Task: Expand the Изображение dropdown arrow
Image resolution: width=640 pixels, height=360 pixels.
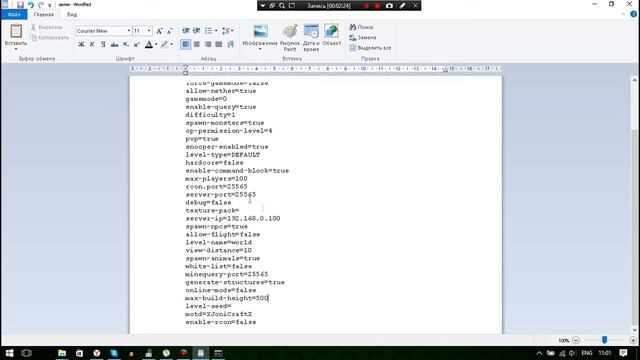Action: point(260,49)
